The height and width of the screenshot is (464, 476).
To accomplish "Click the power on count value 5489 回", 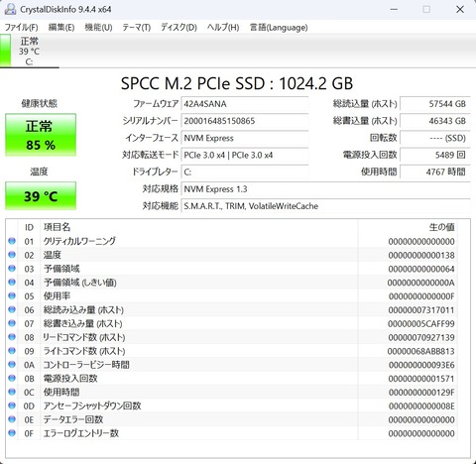I will pos(434,155).
